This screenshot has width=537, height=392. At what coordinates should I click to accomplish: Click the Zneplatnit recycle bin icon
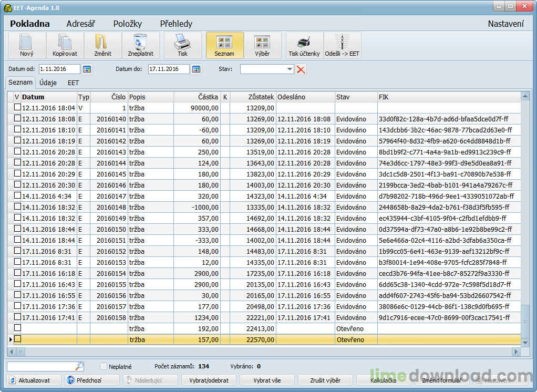(x=140, y=42)
